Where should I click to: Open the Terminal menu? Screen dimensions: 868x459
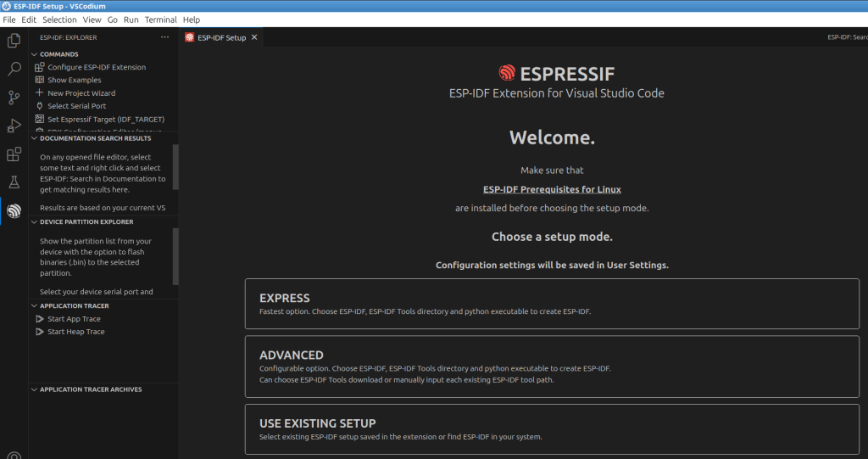[160, 20]
